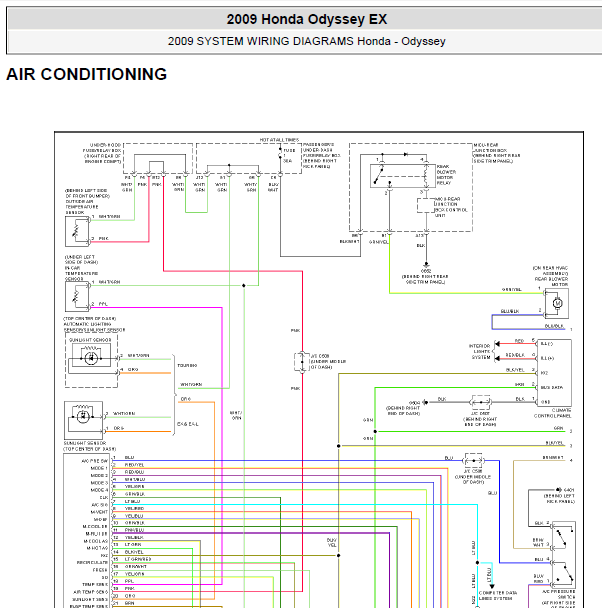Click the "PPL" wire label at pin 18
Screen dimensions: 602x608
click(x=129, y=581)
